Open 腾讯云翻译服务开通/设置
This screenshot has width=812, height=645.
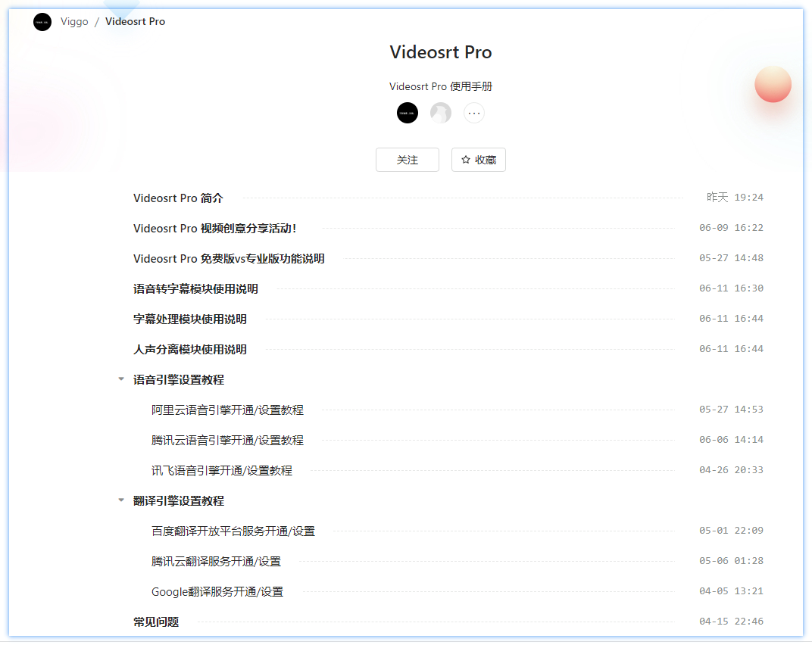216,562
